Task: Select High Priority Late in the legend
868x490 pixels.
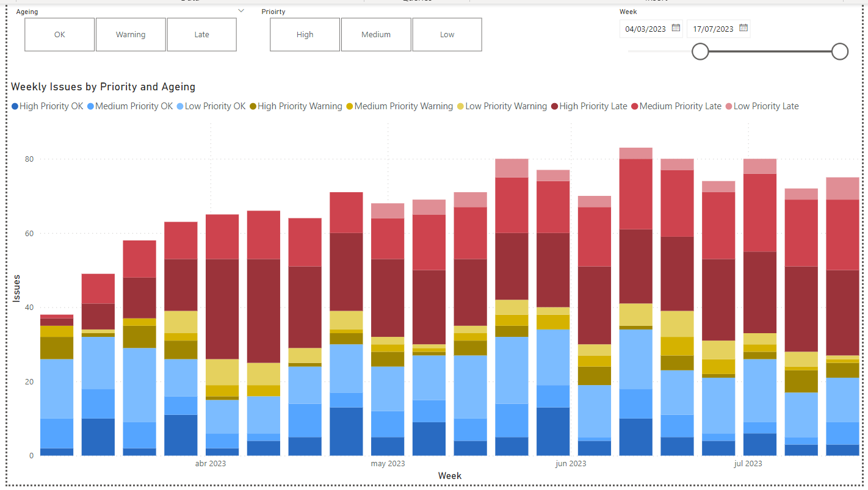Action: (x=593, y=106)
